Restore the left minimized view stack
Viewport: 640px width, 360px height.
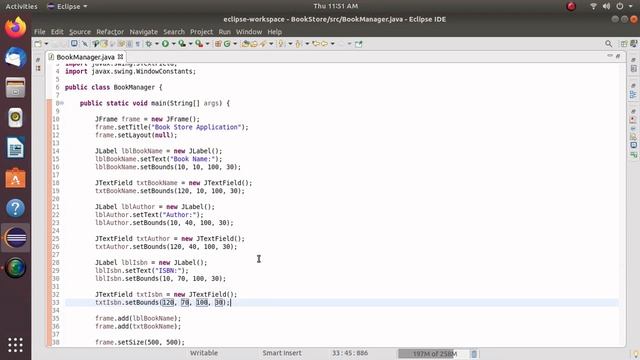click(x=38, y=60)
